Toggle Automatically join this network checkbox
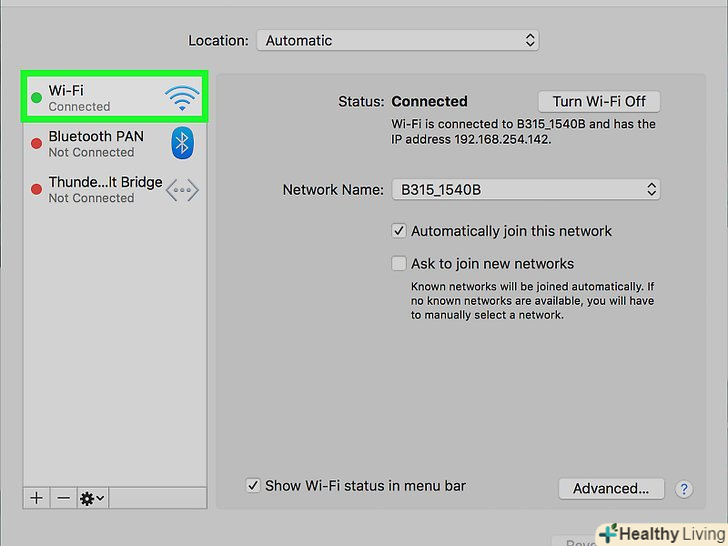Viewport: 728px width, 546px height. [400, 231]
